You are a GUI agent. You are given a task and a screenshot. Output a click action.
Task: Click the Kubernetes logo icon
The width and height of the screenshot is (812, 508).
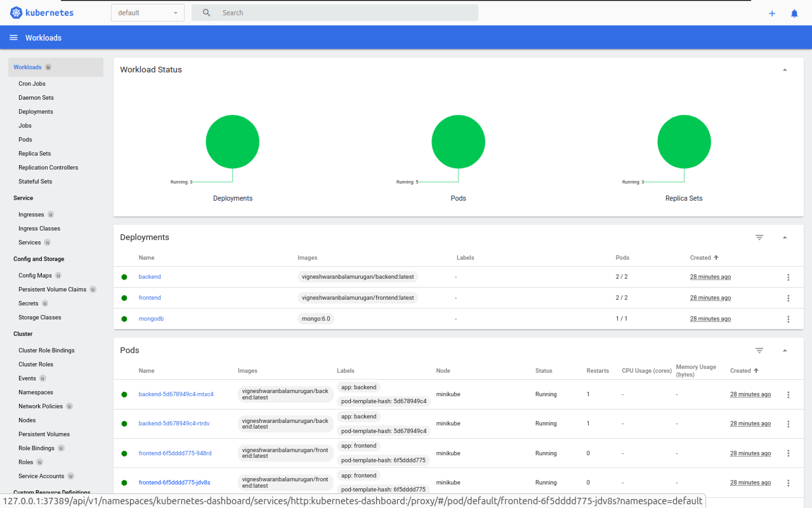coord(16,13)
